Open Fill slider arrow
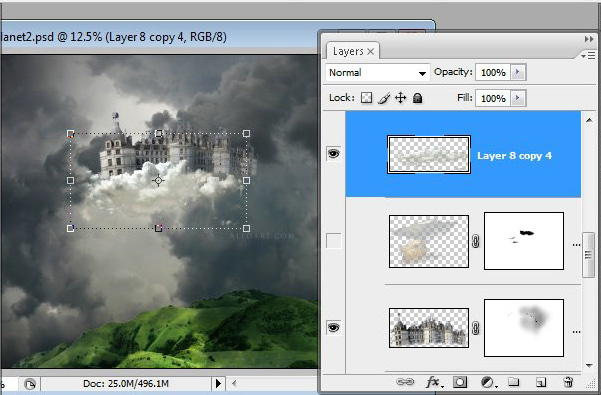This screenshot has width=601, height=395. click(518, 98)
